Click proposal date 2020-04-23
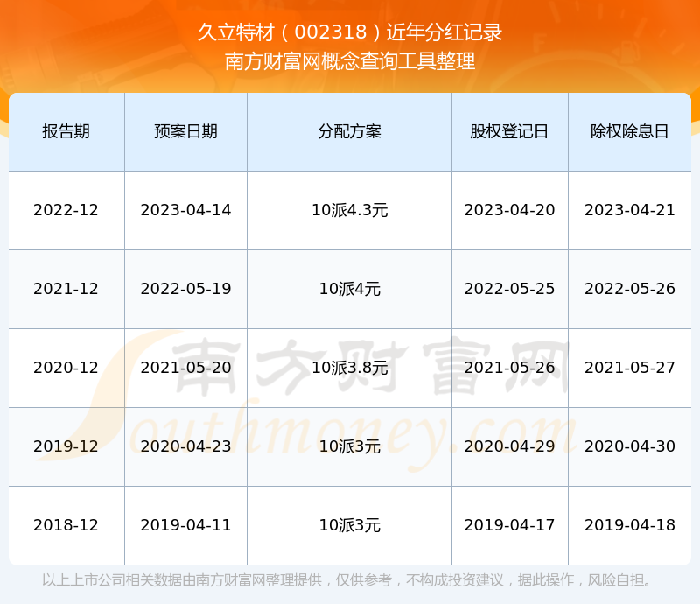 (185, 446)
